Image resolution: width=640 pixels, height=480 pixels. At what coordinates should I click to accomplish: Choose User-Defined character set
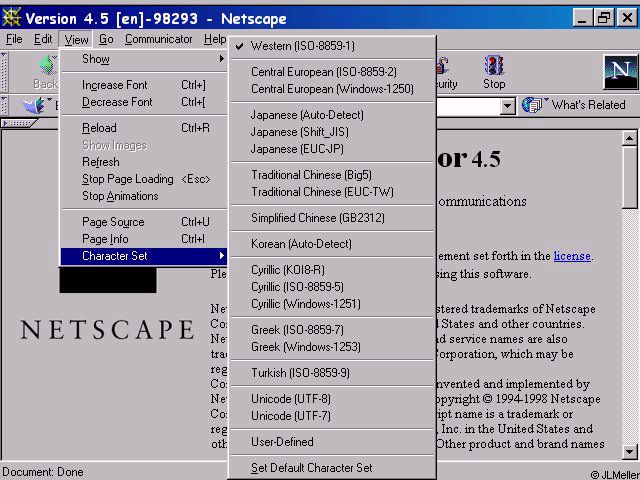coord(333,442)
